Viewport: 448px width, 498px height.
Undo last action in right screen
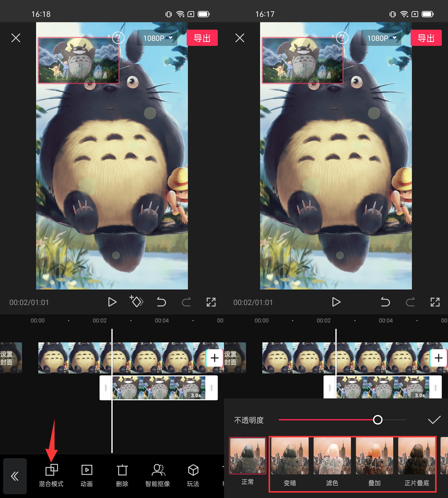tap(385, 302)
